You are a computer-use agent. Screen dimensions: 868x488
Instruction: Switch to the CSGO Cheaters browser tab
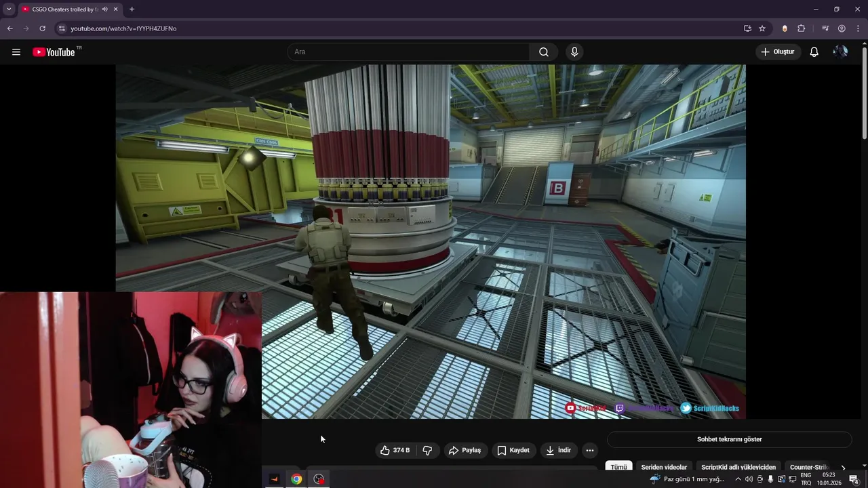[66, 9]
